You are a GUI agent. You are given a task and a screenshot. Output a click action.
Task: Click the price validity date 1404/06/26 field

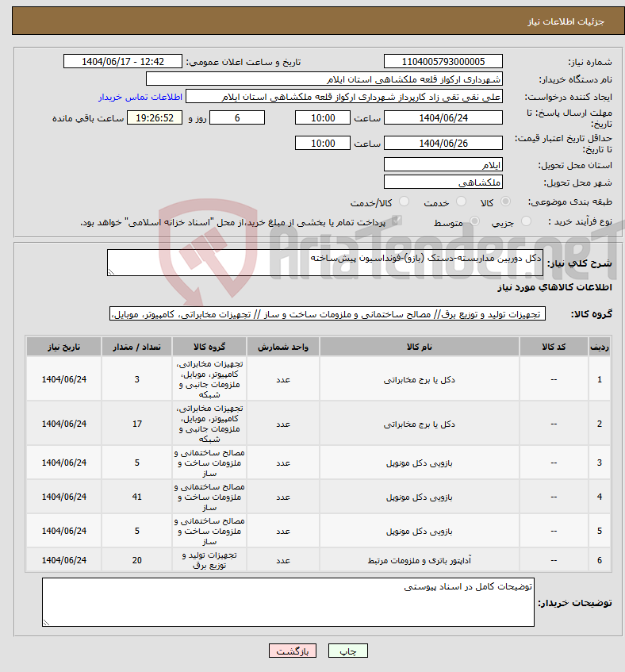pos(443,143)
